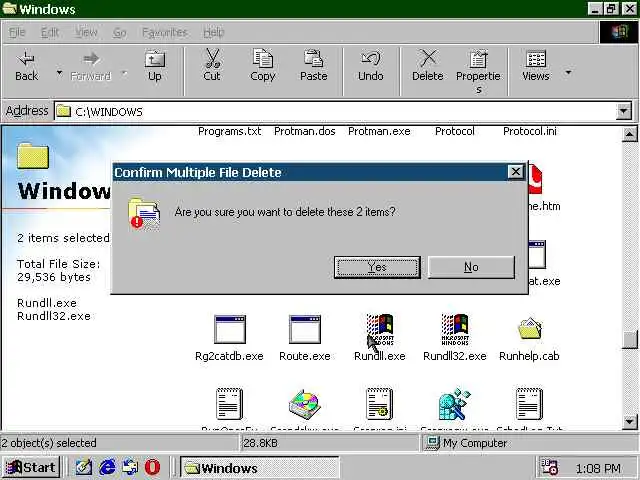Click the notepad icon left of Scandskw
The image size is (640, 480).
(229, 404)
